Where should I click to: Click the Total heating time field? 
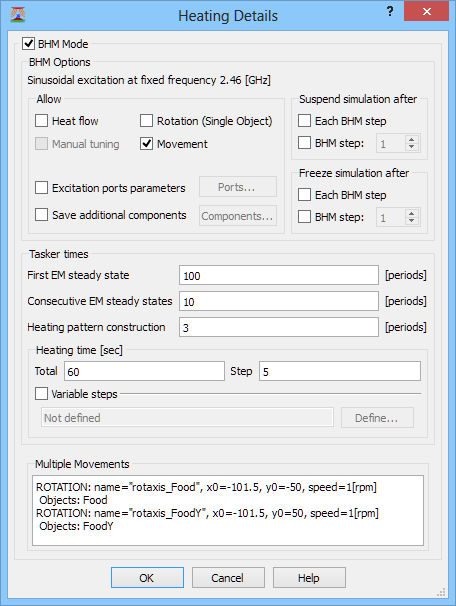tap(144, 371)
